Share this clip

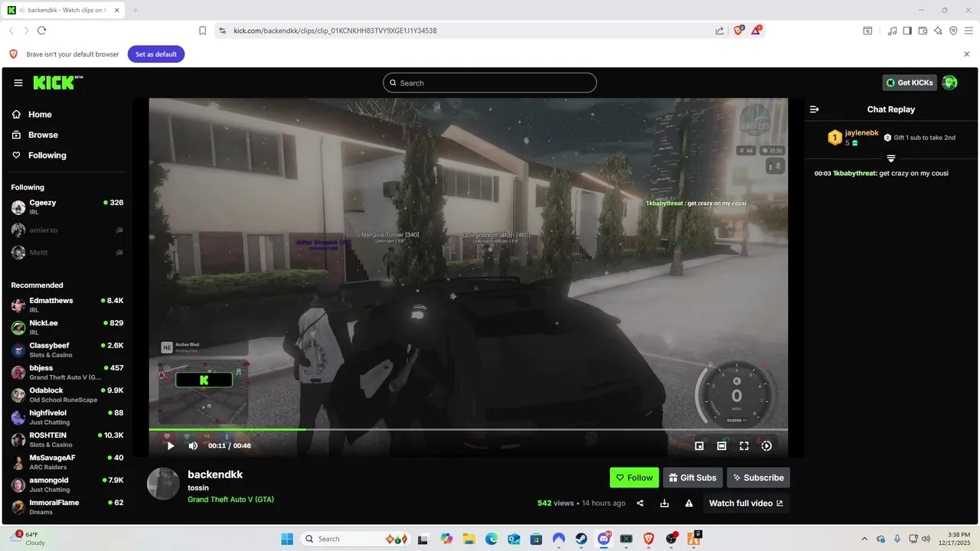pos(640,503)
